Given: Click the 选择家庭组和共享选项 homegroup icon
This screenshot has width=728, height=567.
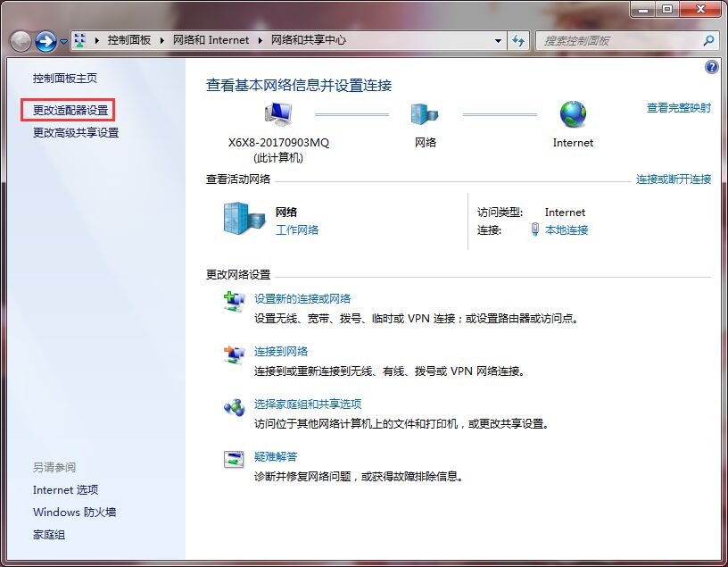Looking at the screenshot, I should pos(234,404).
